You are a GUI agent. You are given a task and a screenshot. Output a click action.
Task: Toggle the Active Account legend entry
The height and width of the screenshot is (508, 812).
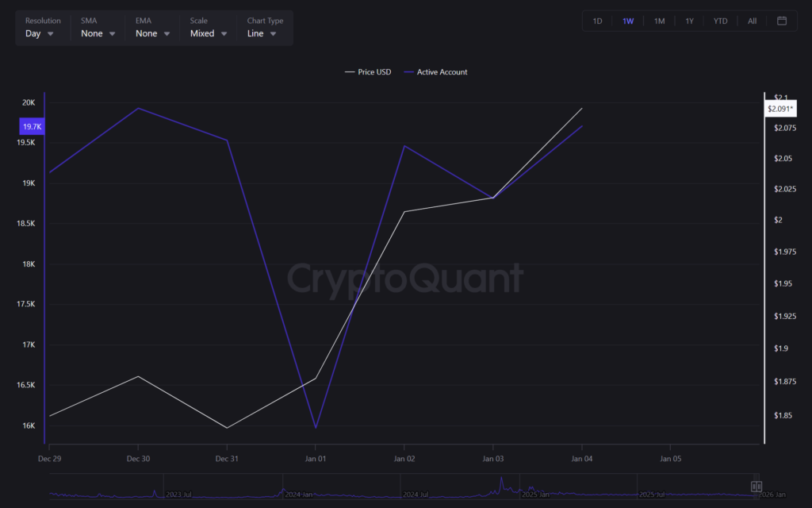coord(439,71)
